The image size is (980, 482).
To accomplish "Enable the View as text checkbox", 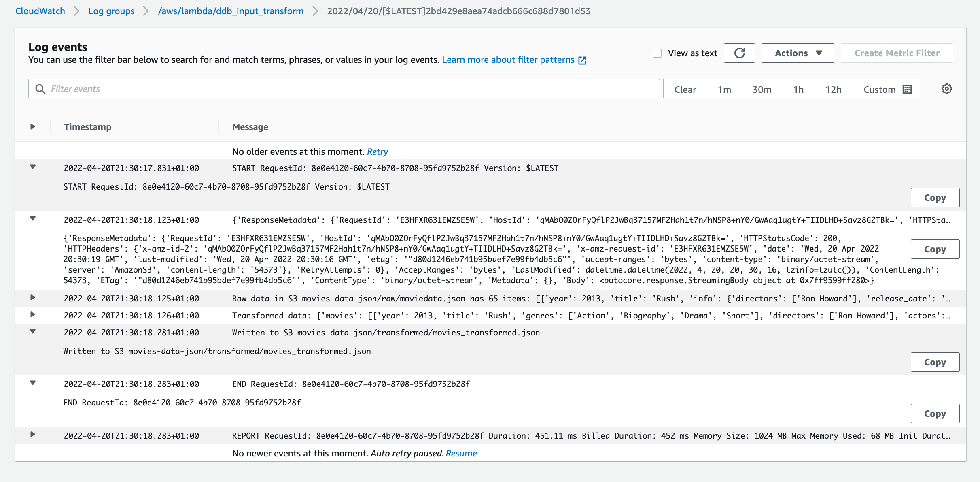I will tap(657, 53).
